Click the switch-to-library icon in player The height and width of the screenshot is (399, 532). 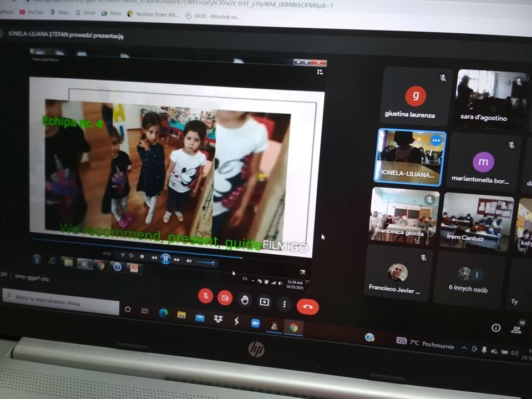click(x=320, y=72)
